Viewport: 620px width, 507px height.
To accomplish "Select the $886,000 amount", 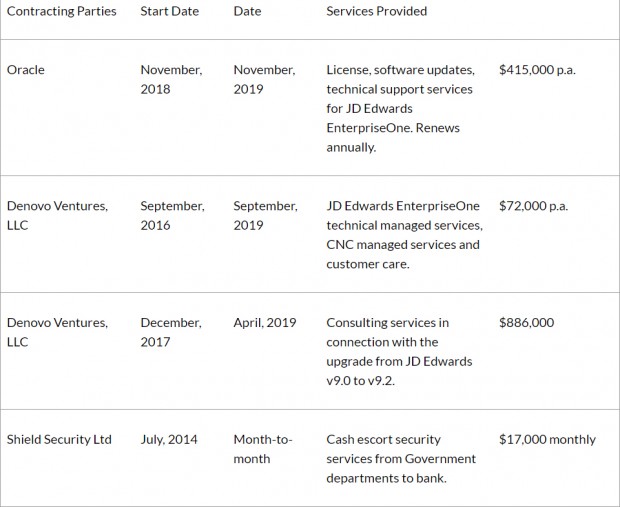I will 526,323.
